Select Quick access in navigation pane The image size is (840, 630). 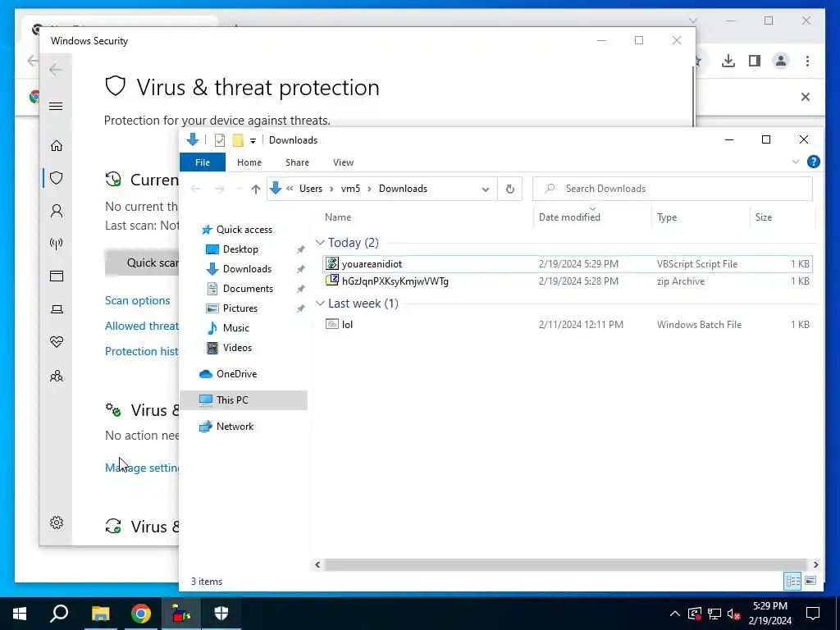[244, 230]
